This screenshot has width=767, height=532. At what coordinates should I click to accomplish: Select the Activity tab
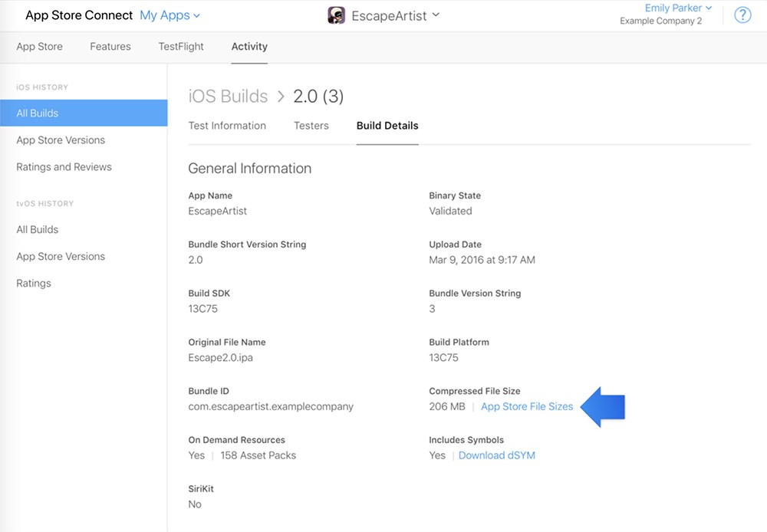point(249,47)
